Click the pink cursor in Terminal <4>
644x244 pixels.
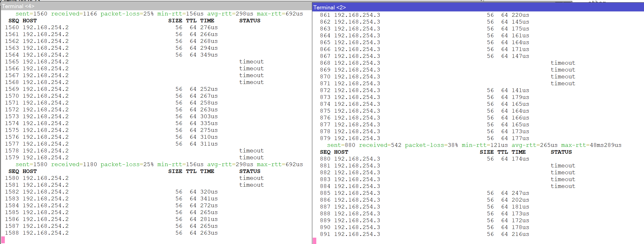tap(3, 240)
